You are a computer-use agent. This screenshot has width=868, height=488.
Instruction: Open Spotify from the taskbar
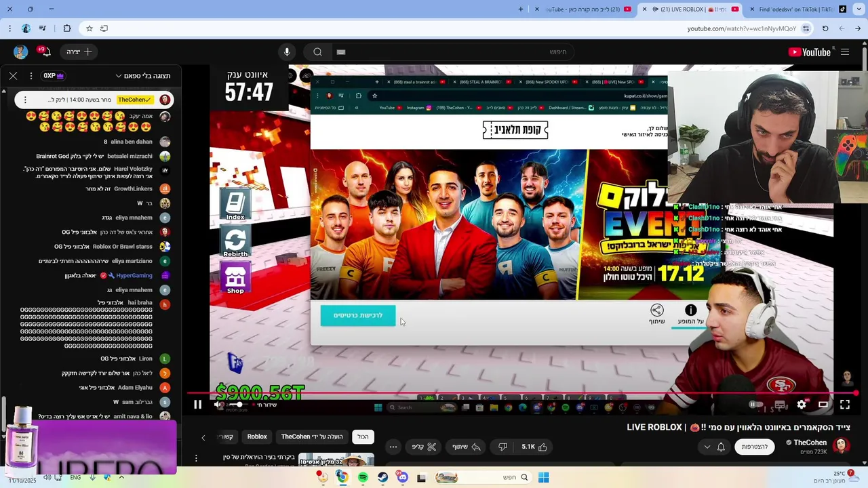coord(363,477)
